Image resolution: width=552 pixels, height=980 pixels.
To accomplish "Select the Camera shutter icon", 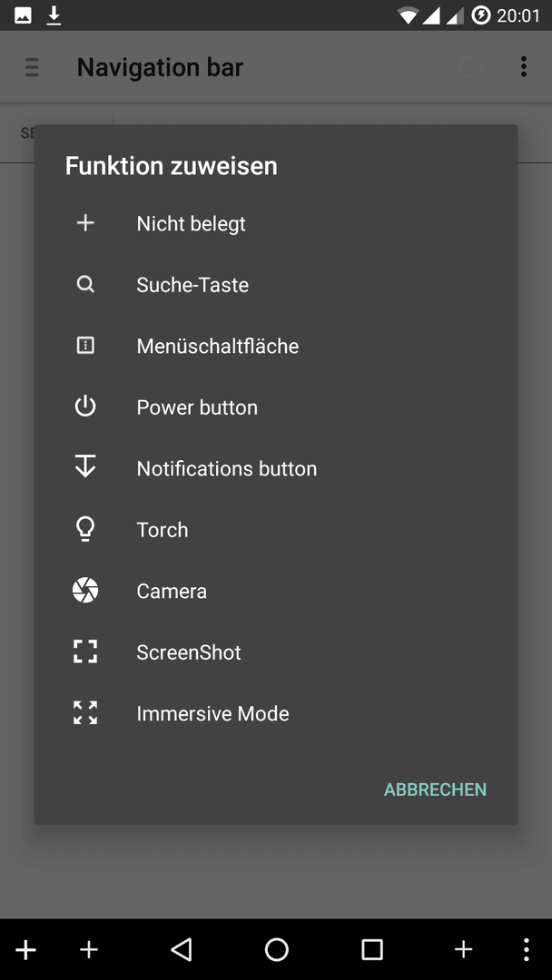I will point(85,591).
